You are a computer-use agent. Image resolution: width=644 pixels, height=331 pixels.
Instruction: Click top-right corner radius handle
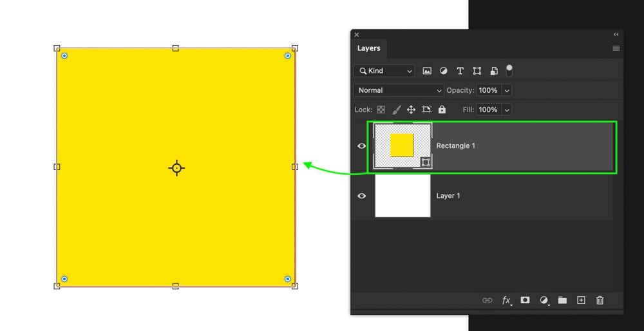pyautogui.click(x=287, y=55)
